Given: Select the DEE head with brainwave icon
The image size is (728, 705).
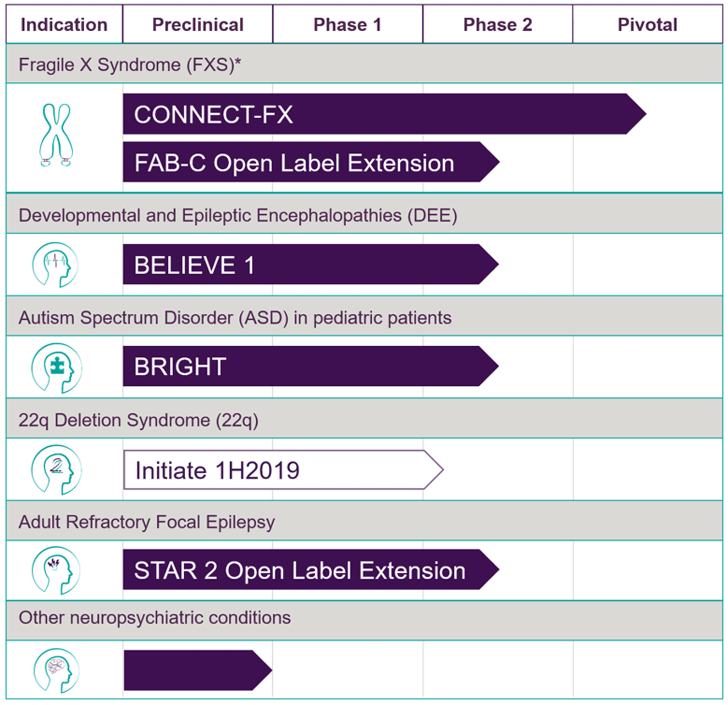Looking at the screenshot, I should pyautogui.click(x=55, y=265).
